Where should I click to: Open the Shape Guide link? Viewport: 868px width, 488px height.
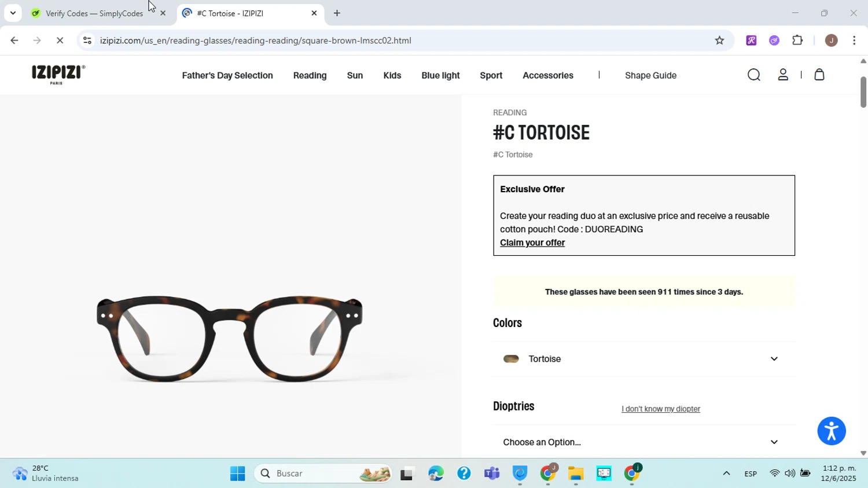650,75
